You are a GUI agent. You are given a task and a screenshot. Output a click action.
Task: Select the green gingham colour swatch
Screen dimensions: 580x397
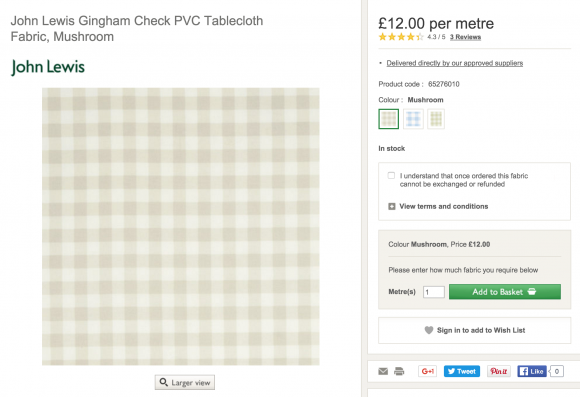pos(436,119)
